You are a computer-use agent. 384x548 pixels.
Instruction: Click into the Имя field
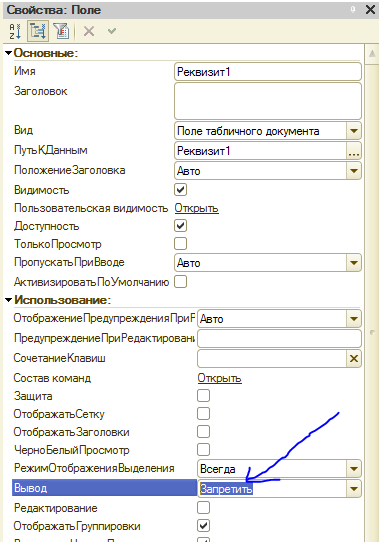coord(268,72)
